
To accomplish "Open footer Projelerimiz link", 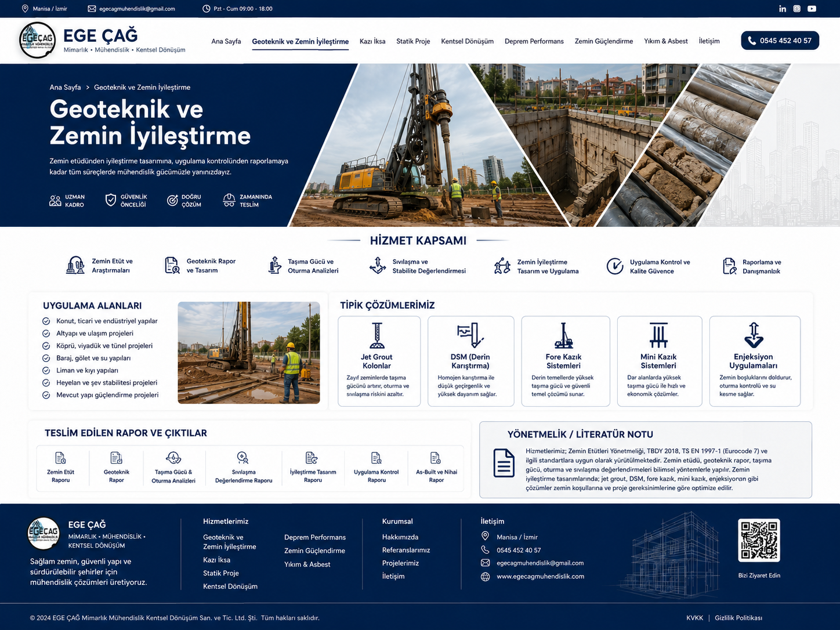I will pyautogui.click(x=400, y=563).
